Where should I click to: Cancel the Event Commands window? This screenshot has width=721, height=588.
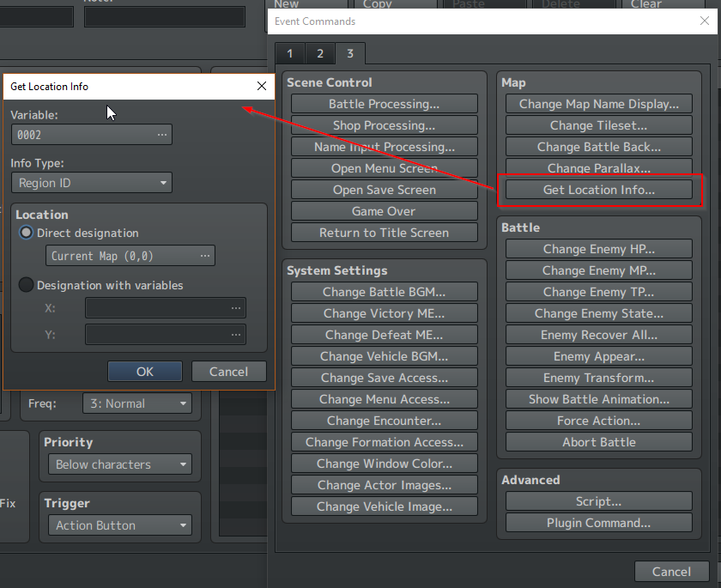[x=671, y=572]
